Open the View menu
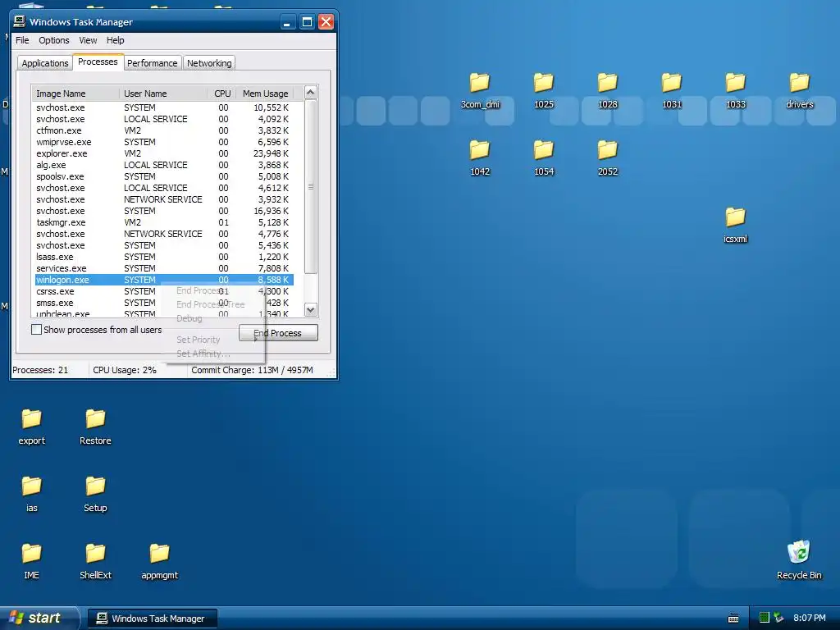Screen dimensions: 840x630 (88, 40)
